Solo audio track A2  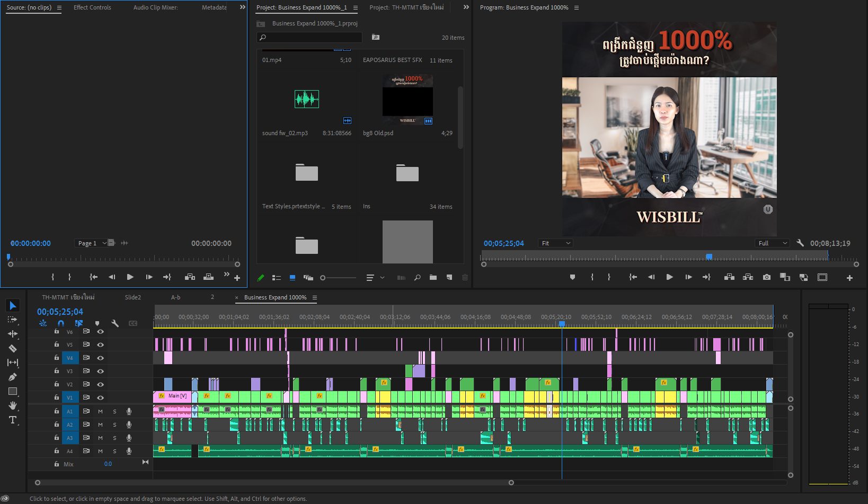pyautogui.click(x=114, y=425)
